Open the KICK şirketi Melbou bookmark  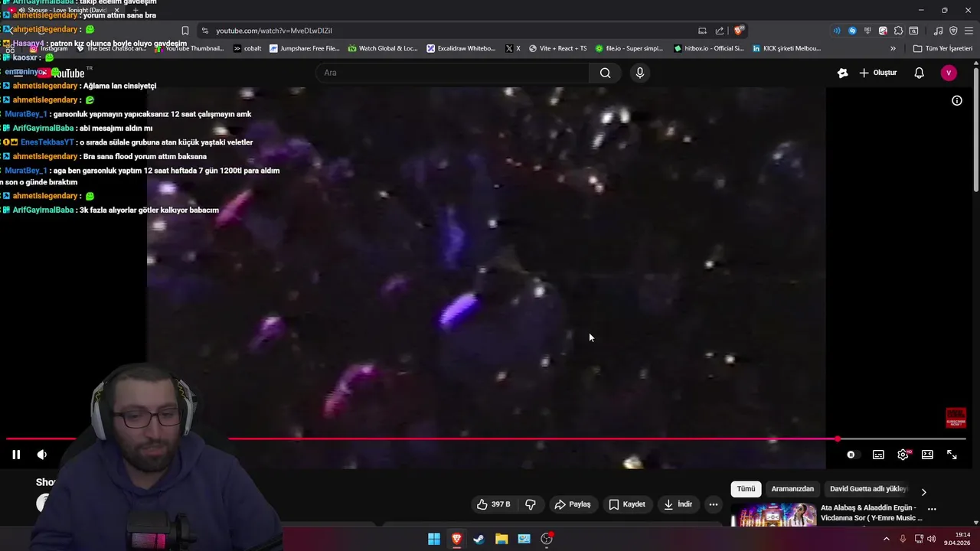[x=786, y=48]
